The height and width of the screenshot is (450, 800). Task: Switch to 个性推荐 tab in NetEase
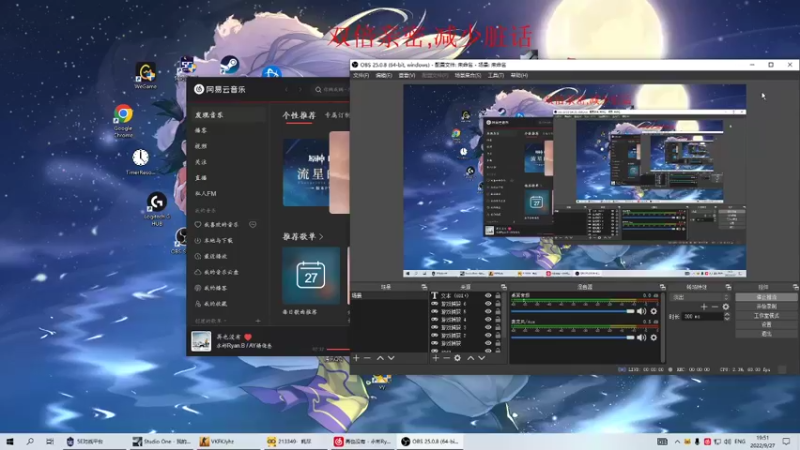tap(299, 115)
